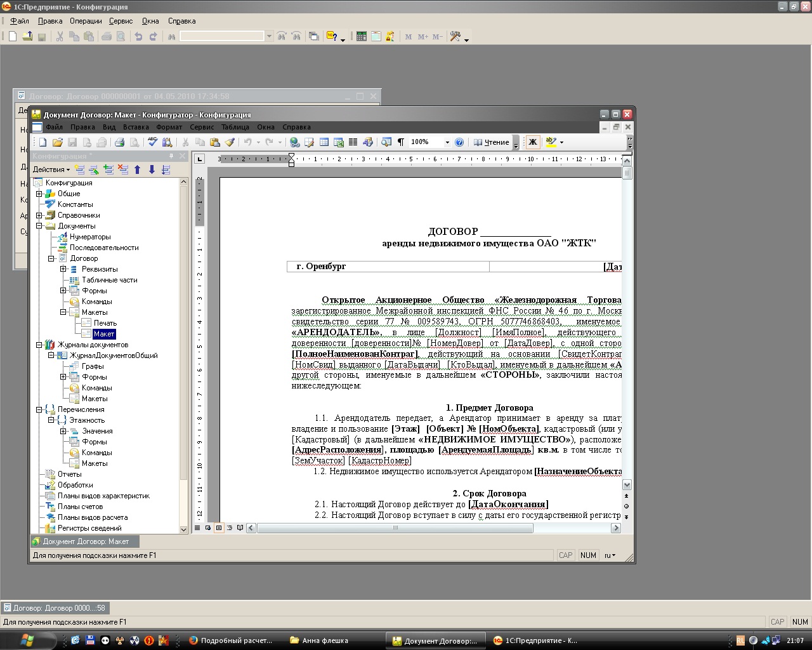Expand Справочники tree node
The image size is (812, 650).
pos(39,215)
